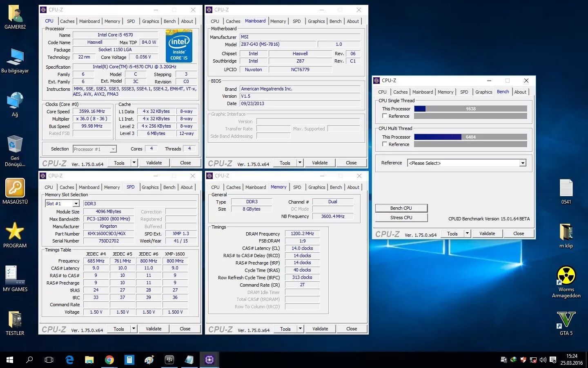Open Processor #1 selection dropdown
This screenshot has width=588, height=368.
pos(95,149)
